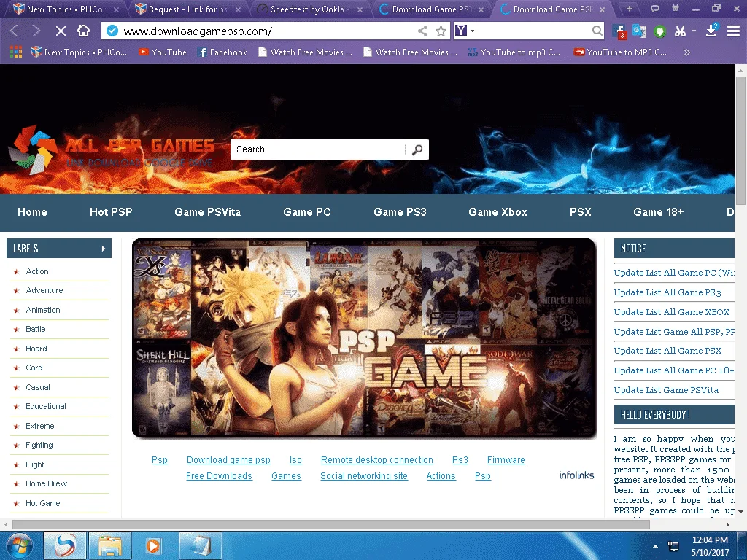Image resolution: width=747 pixels, height=560 pixels.
Task: Stop loading page with X button
Action: click(61, 31)
